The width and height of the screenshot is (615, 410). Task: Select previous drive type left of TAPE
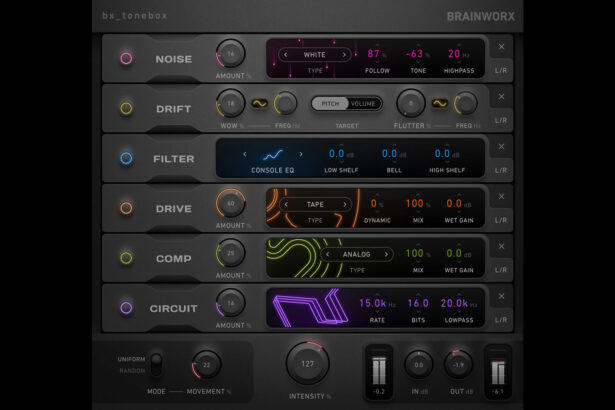[286, 204]
